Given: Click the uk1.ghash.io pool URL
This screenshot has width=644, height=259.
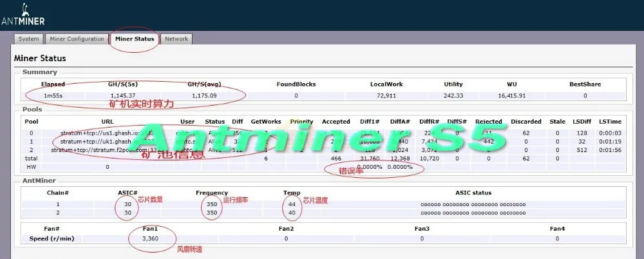Looking at the screenshot, I should tap(107, 142).
